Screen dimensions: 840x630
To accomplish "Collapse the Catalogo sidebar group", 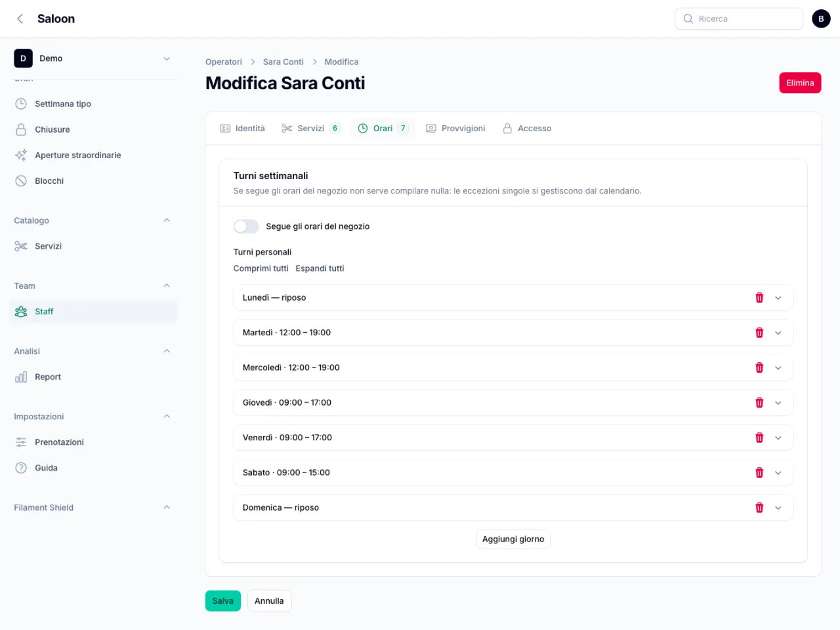I will coord(167,220).
